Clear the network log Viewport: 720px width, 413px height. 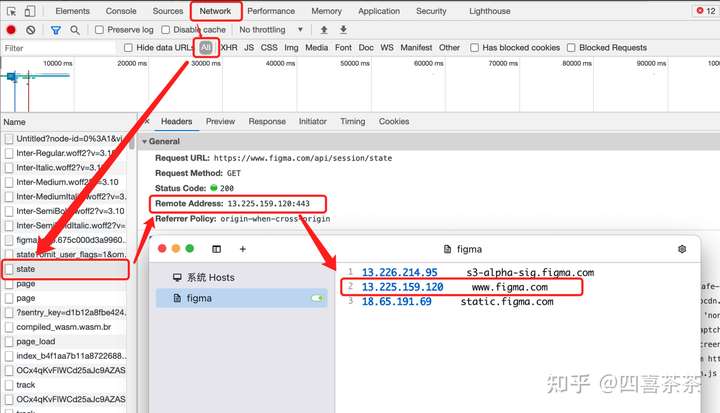[x=30, y=30]
